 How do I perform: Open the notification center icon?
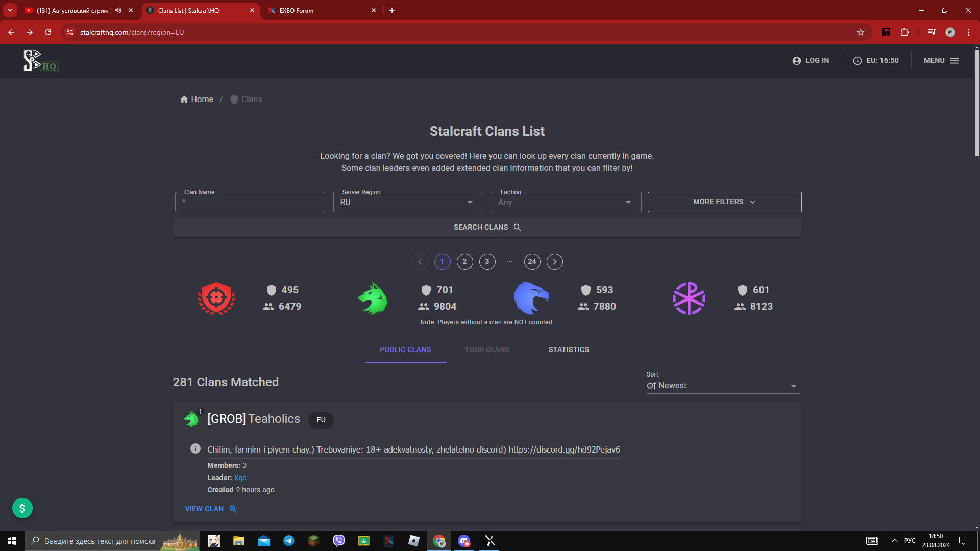click(x=963, y=541)
